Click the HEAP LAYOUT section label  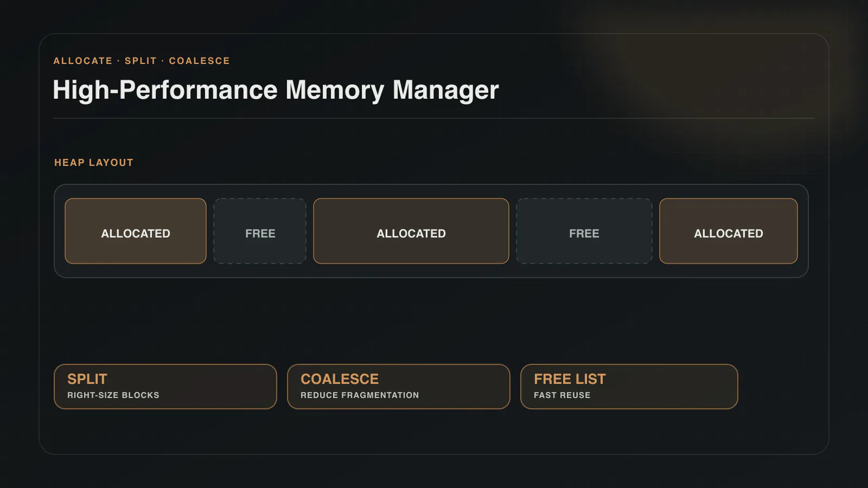click(94, 163)
